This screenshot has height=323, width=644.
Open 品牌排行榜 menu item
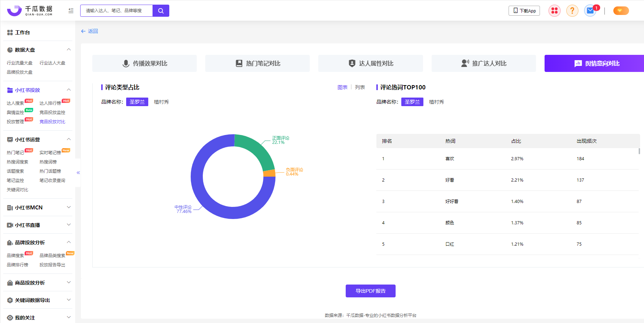(17, 265)
